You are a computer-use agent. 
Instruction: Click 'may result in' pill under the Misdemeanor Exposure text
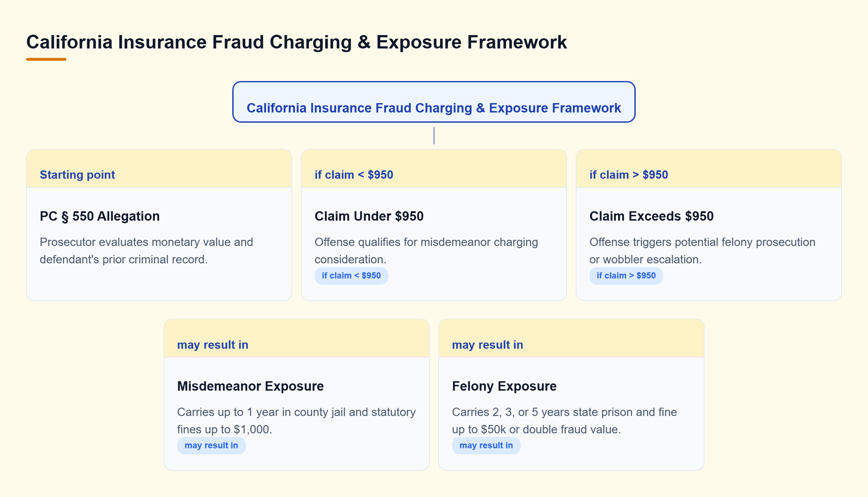point(212,446)
